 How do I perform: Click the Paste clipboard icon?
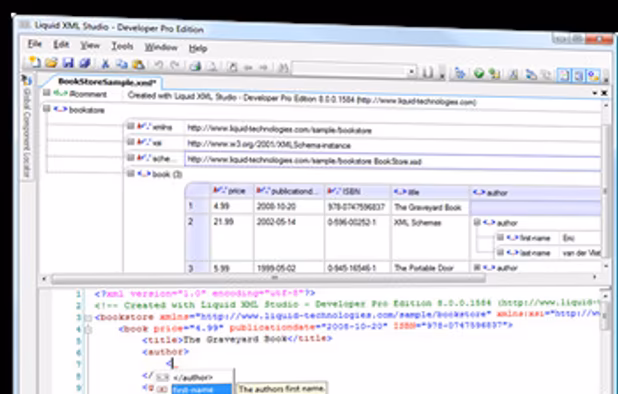click(138, 64)
